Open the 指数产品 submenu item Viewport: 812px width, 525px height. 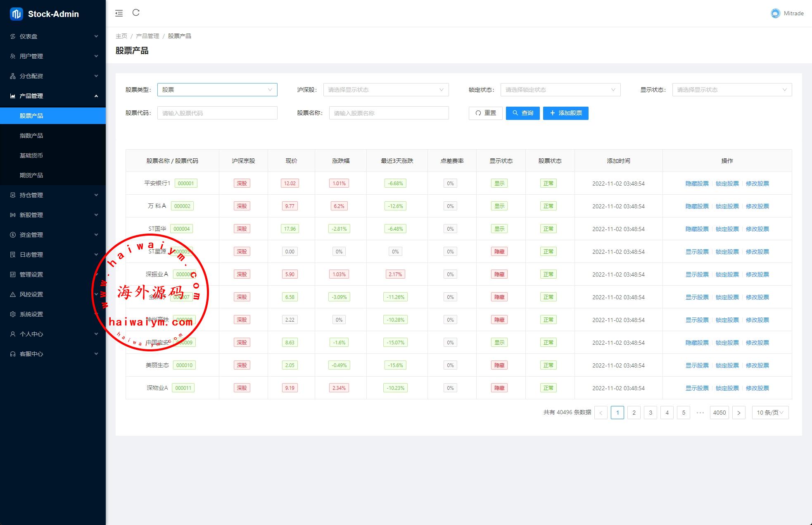click(x=31, y=136)
